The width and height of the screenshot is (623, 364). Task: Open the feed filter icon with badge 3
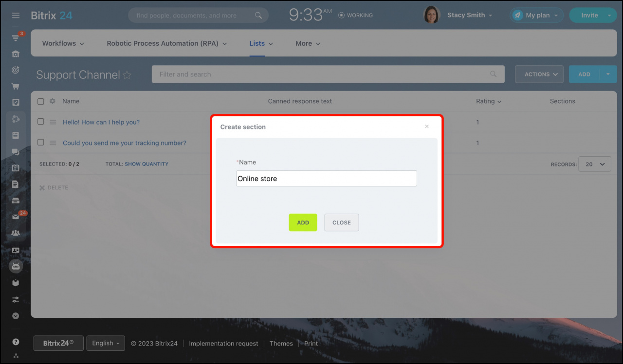pos(16,38)
